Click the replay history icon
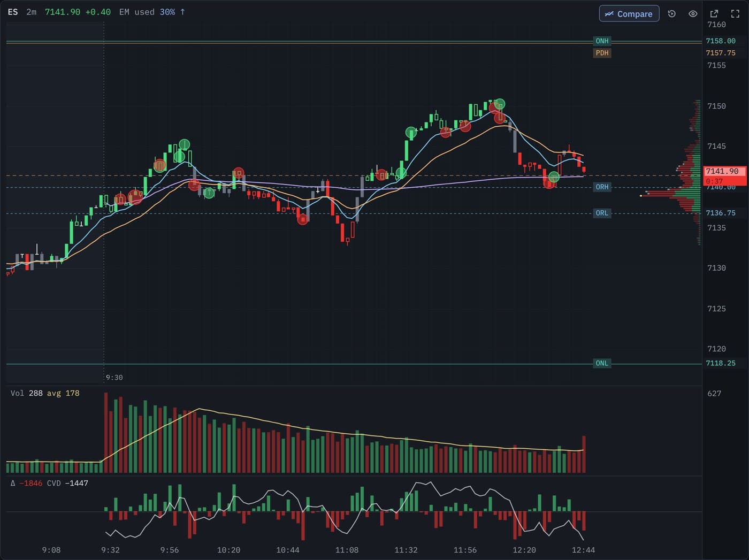Viewport: 749px width, 560px height. pos(672,14)
